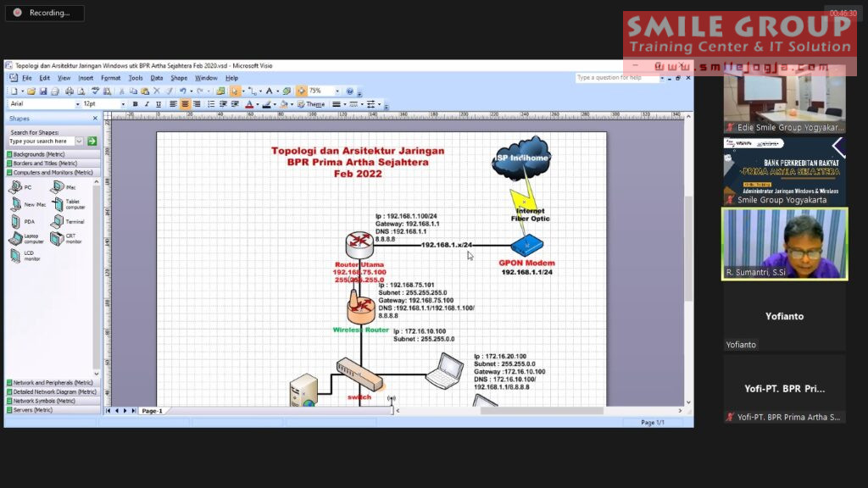Screen dimensions: 868x488
Task: Toggle Bold formatting
Action: click(135, 104)
